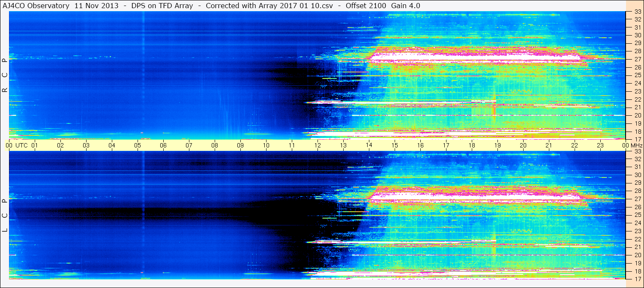This screenshot has width=644, height=288.
Task: Click the 05 hour mark on UTC axis
Action: click(138, 145)
